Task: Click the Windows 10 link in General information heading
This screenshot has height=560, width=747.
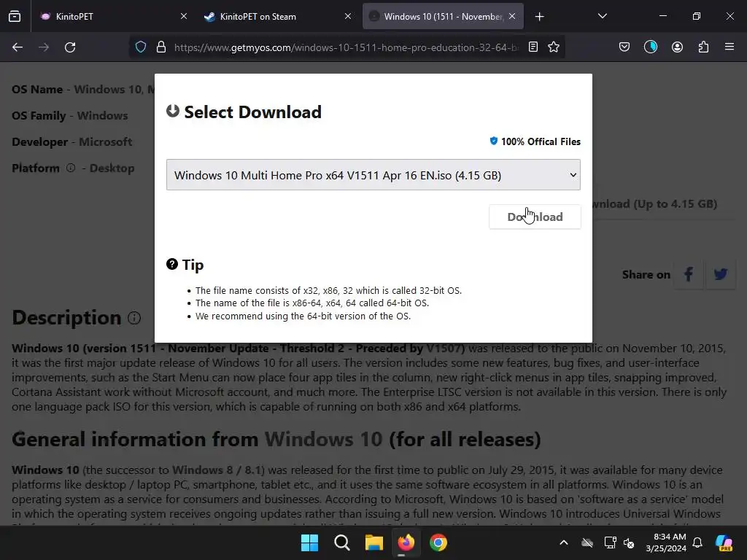Action: click(323, 439)
